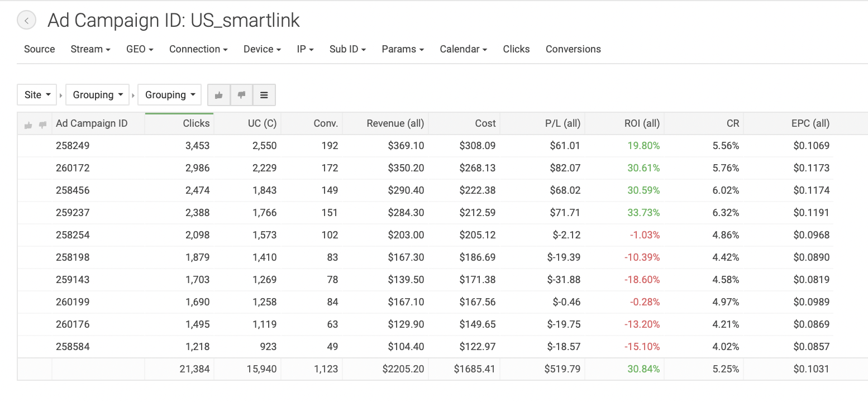Expand the Stream menu
The height and width of the screenshot is (402, 868).
click(90, 49)
